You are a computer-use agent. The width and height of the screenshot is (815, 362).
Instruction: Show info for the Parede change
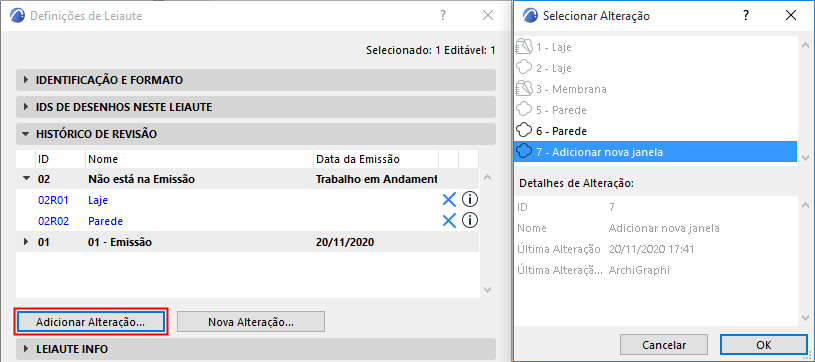point(470,221)
